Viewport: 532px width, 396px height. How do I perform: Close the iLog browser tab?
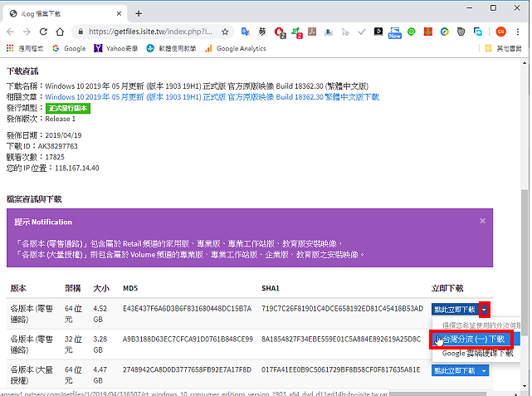point(119,14)
